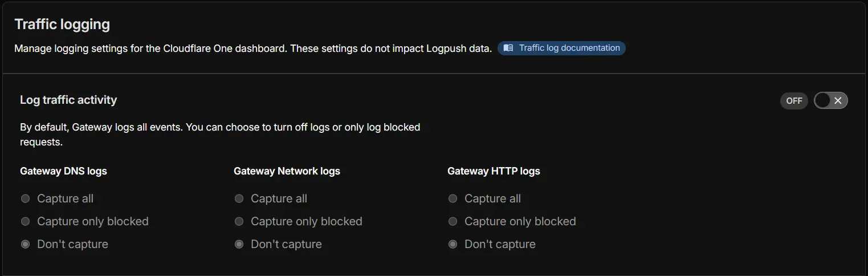Toggle the Log traffic activity switch

click(x=830, y=100)
